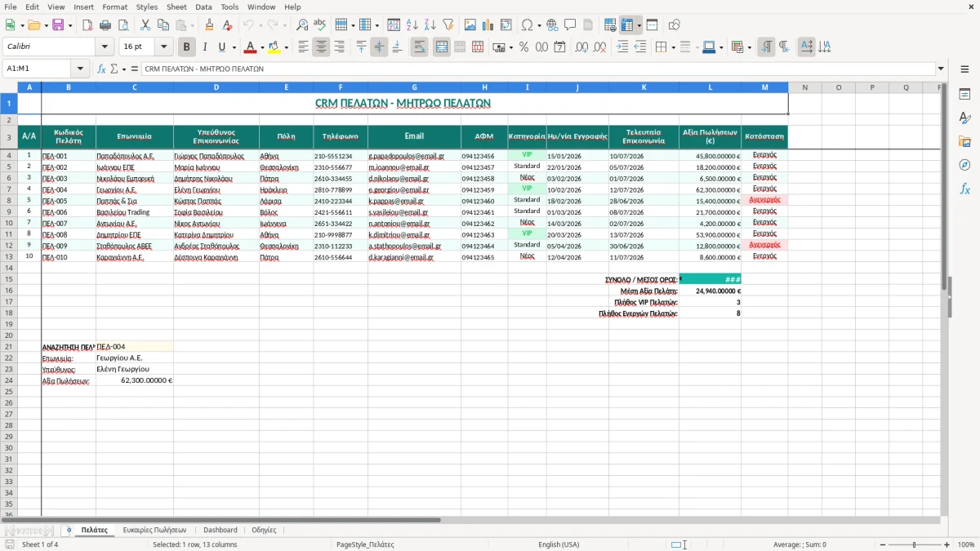Insert a chart using the chart icon
The height and width of the screenshot is (551, 980).
pyautogui.click(x=488, y=25)
